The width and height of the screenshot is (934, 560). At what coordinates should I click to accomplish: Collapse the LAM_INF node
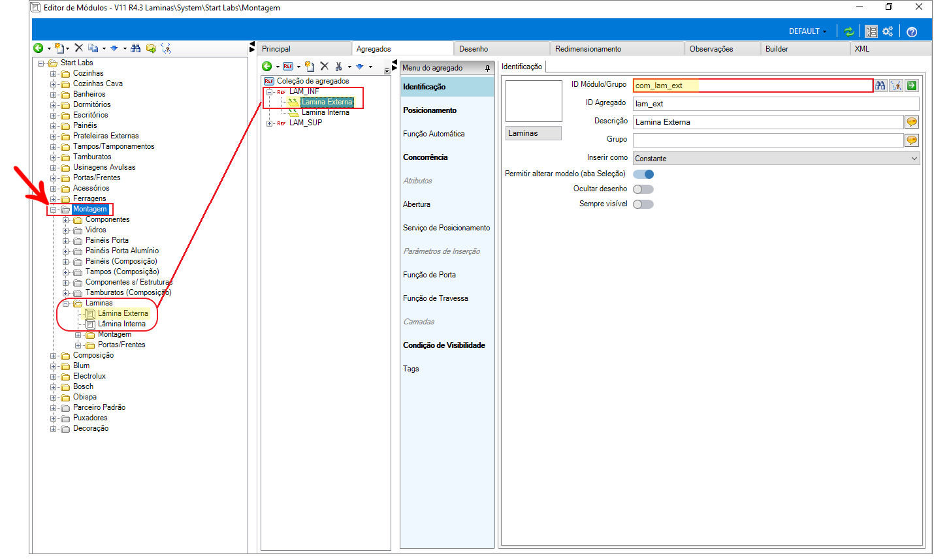pyautogui.click(x=269, y=92)
